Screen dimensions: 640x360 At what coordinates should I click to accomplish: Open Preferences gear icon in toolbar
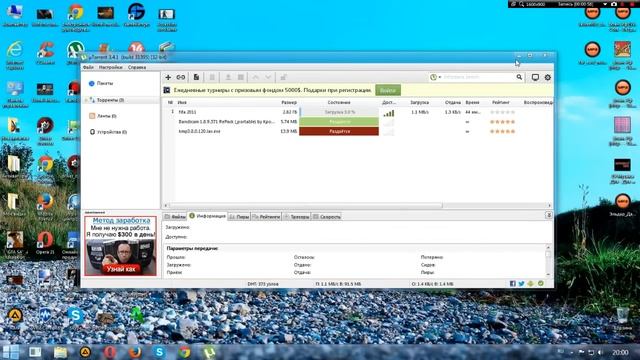(548, 77)
